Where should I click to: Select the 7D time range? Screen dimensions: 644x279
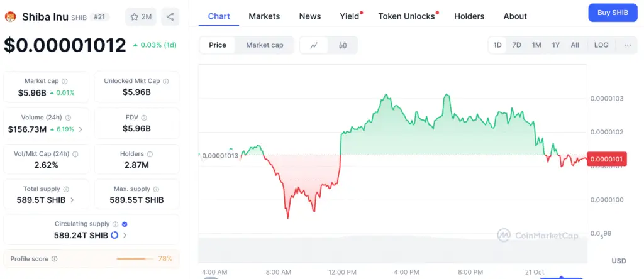[516, 45]
